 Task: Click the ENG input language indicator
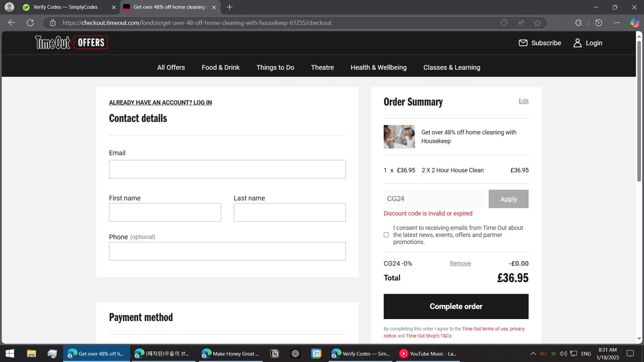pyautogui.click(x=586, y=353)
